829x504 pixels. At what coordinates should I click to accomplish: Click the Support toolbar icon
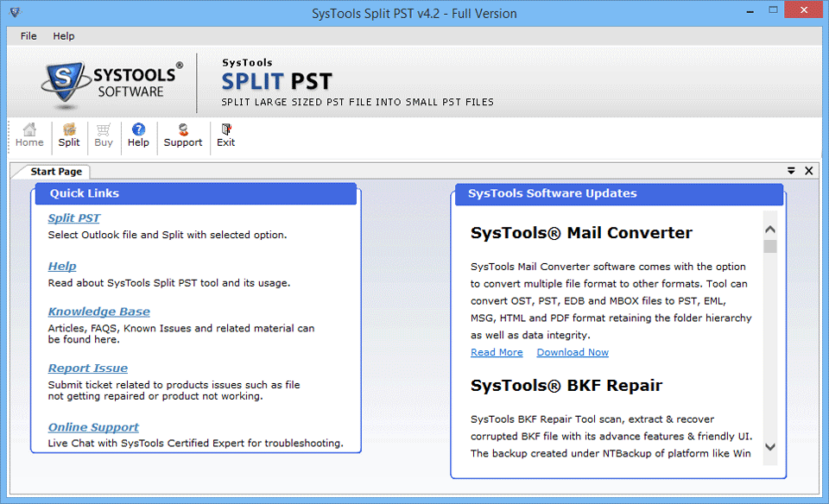tap(183, 135)
